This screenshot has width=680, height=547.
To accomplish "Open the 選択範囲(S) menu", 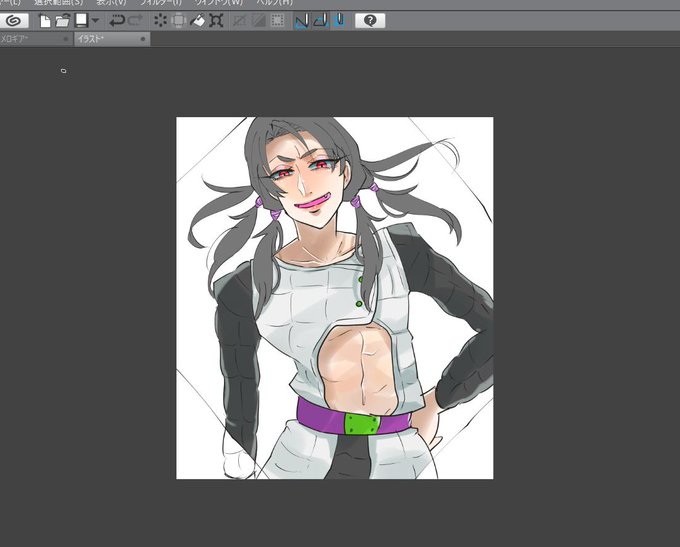I will 59,3.
